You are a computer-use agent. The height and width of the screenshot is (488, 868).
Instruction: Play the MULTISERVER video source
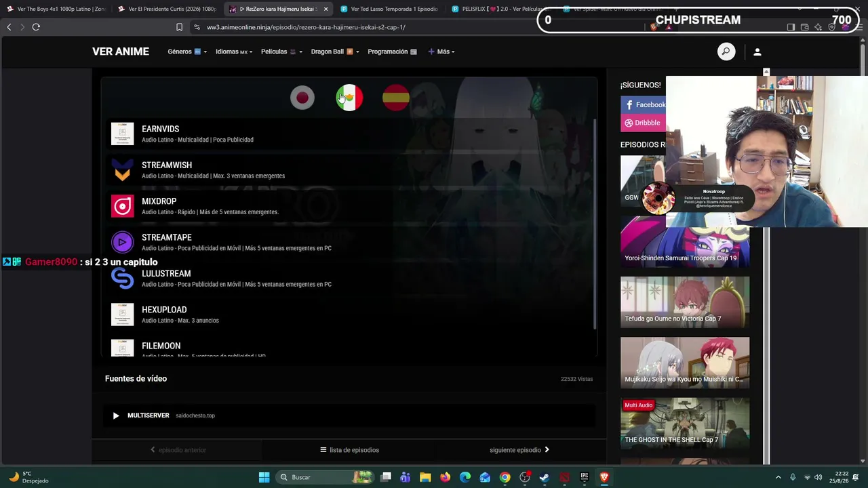coord(349,415)
